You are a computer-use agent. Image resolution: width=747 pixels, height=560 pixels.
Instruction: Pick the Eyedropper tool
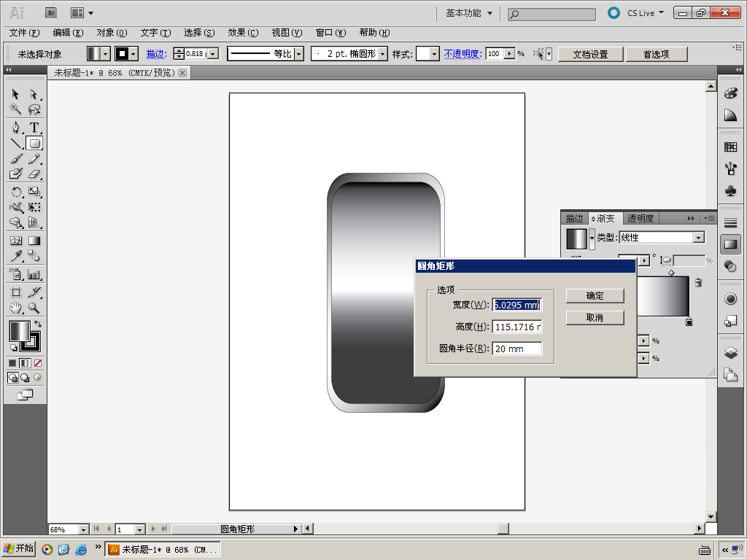point(15,256)
